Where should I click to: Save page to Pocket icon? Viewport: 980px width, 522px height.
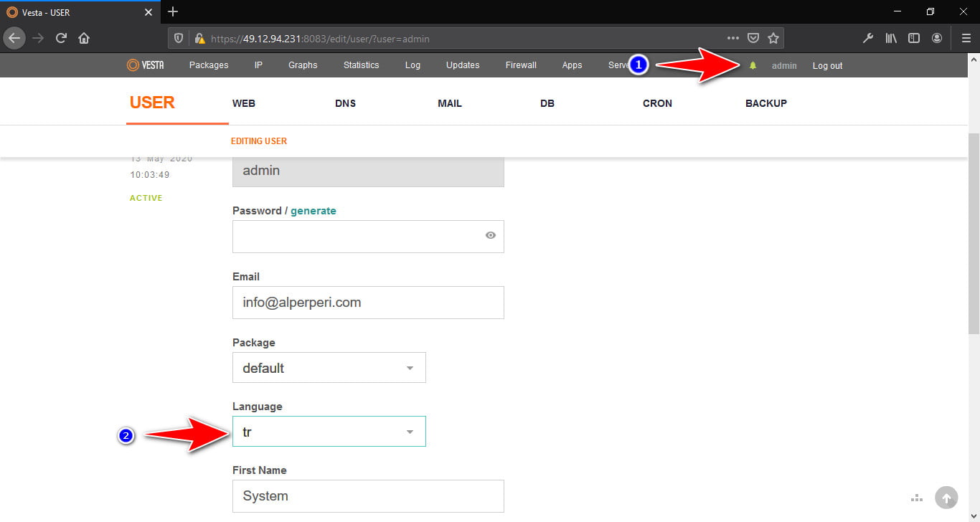coord(753,38)
